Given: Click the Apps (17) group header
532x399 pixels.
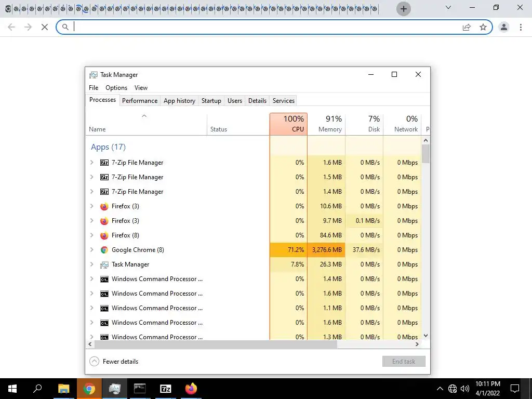Looking at the screenshot, I should coord(108,147).
